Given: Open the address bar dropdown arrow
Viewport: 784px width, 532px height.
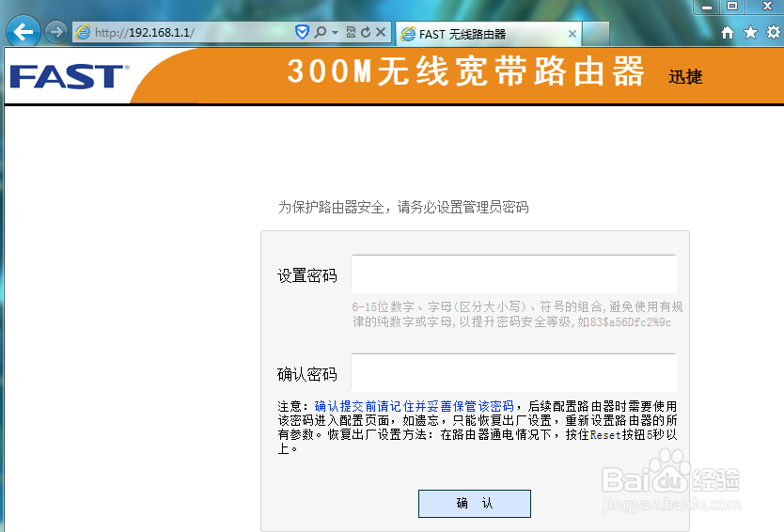Looking at the screenshot, I should pyautogui.click(x=335, y=33).
